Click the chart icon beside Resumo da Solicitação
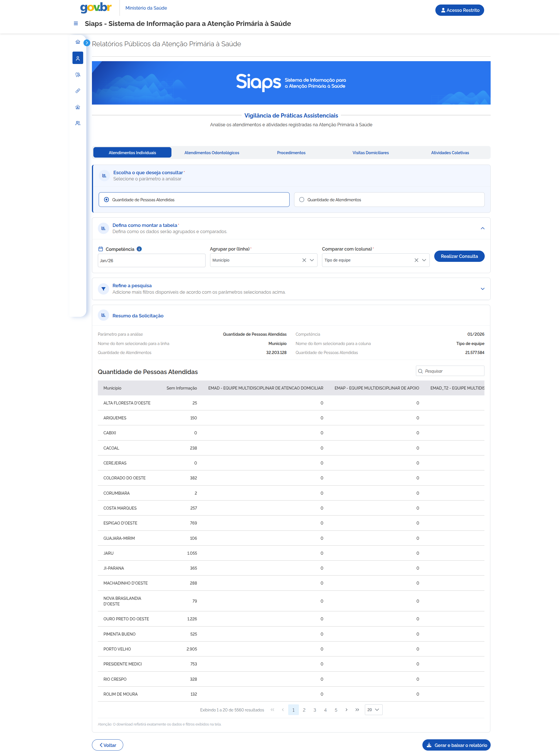This screenshot has width=560, height=752. coord(103,315)
